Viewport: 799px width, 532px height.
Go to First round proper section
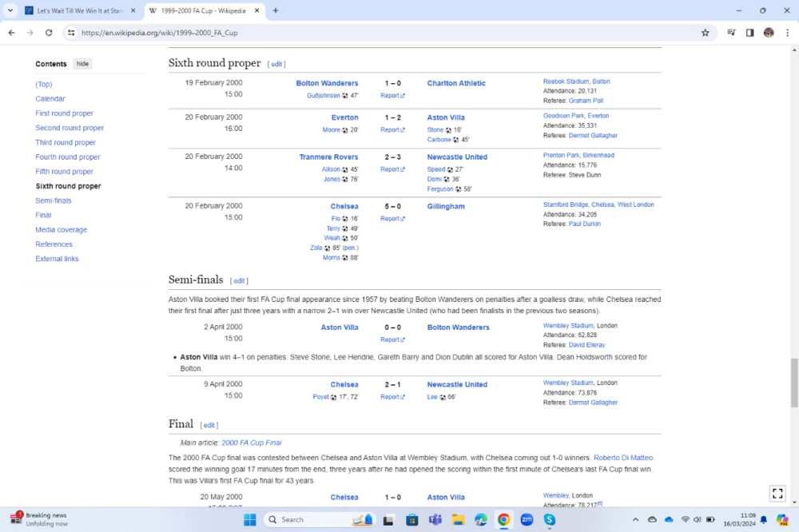click(x=64, y=113)
